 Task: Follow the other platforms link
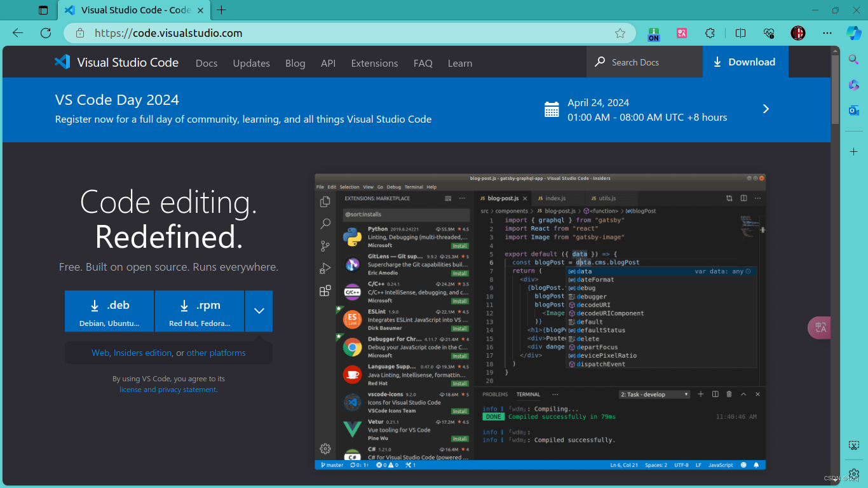216,353
